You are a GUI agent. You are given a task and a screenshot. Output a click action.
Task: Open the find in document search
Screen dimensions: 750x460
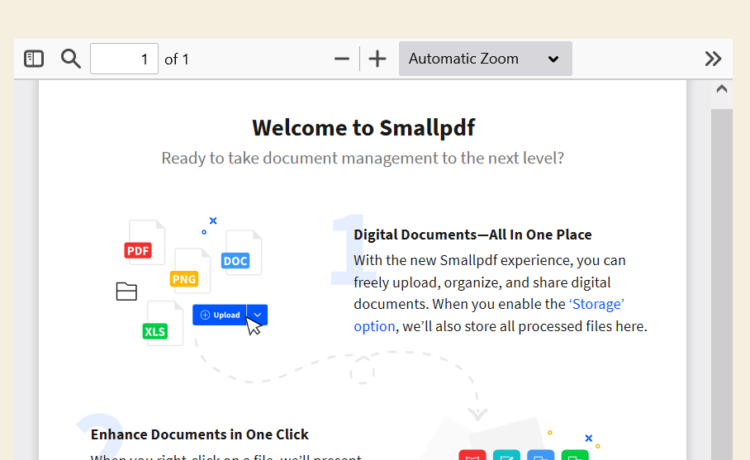pyautogui.click(x=71, y=59)
